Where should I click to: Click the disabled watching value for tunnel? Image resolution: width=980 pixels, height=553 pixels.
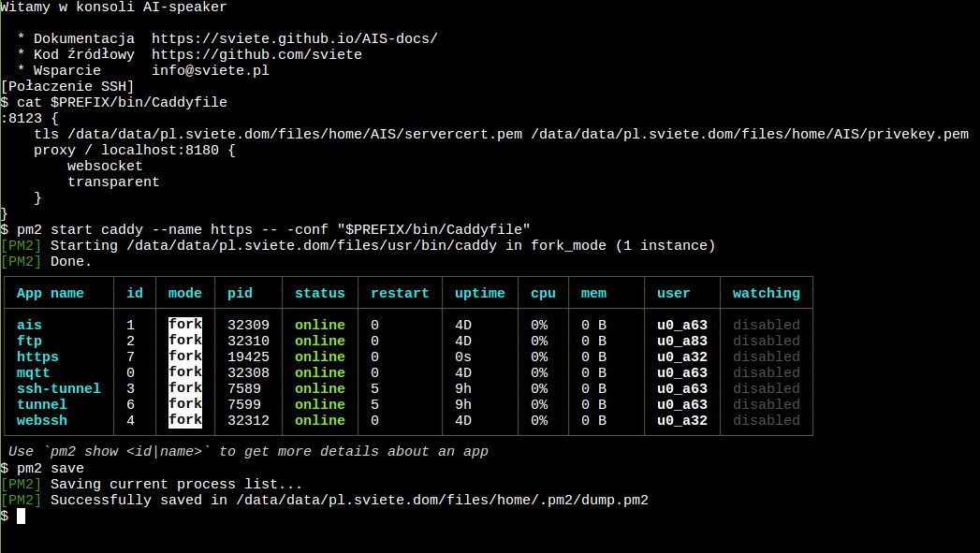pyautogui.click(x=766, y=404)
